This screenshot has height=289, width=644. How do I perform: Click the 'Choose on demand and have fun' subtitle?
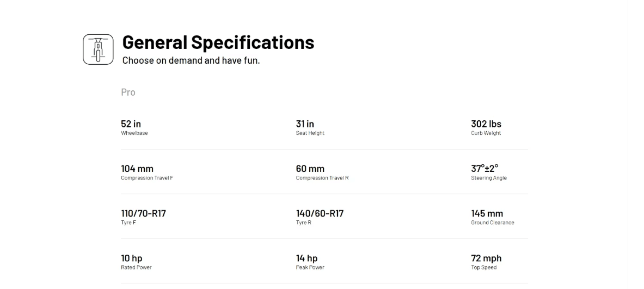click(191, 60)
